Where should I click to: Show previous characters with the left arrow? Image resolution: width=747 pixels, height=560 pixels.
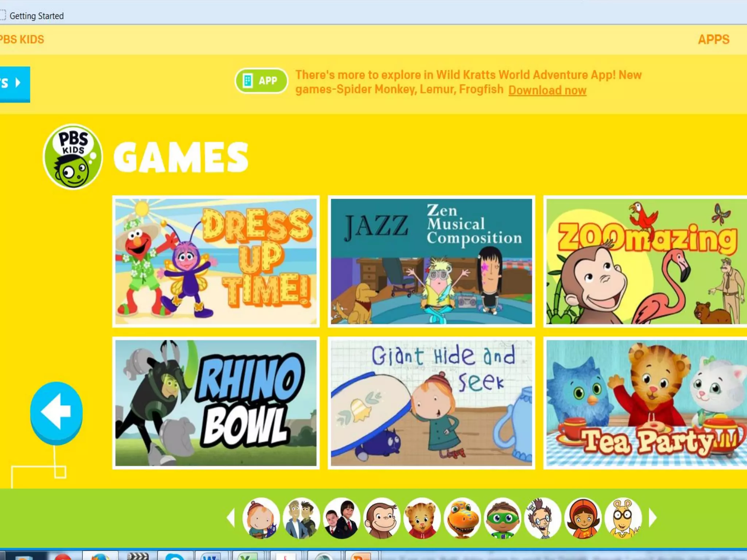231,518
